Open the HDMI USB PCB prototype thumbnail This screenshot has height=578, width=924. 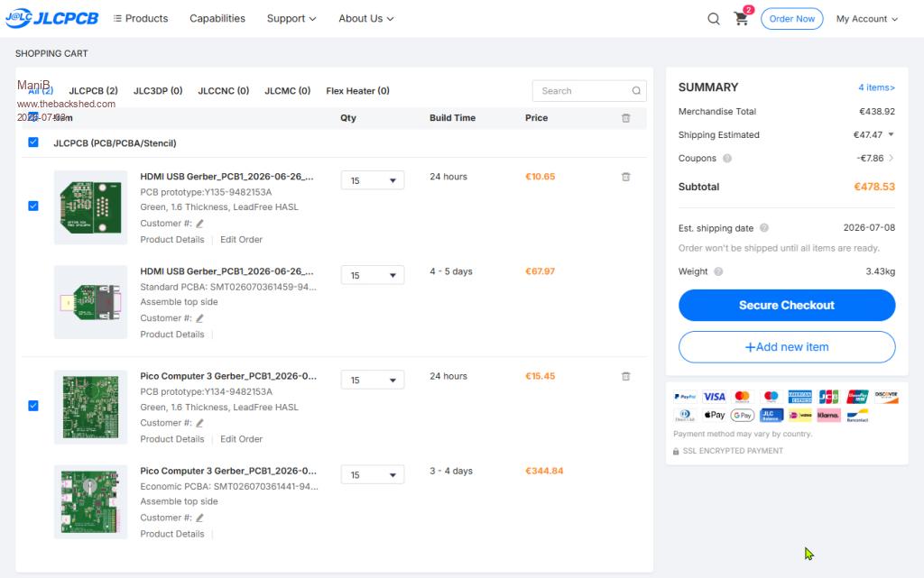click(91, 207)
